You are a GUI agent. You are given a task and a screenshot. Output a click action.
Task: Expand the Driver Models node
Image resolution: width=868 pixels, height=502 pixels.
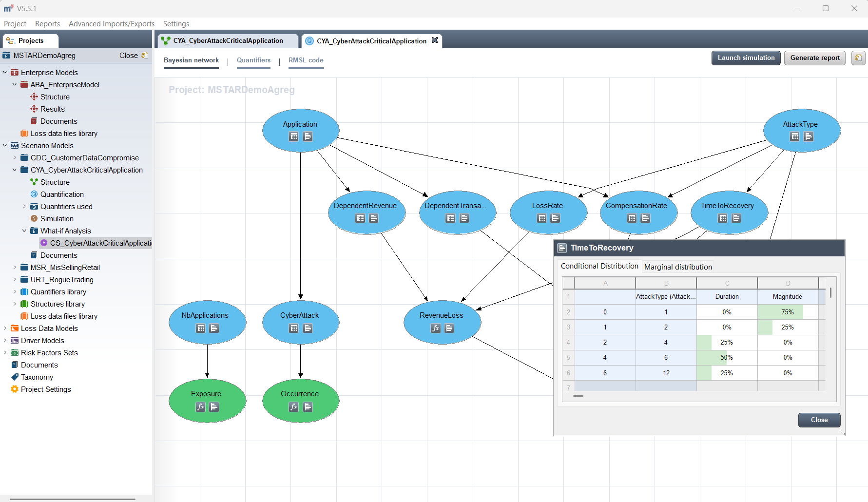pos(5,341)
